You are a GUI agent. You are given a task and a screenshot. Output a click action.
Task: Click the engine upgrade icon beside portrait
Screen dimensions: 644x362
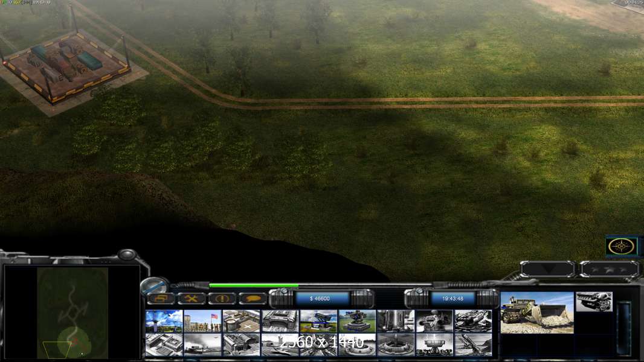594,301
